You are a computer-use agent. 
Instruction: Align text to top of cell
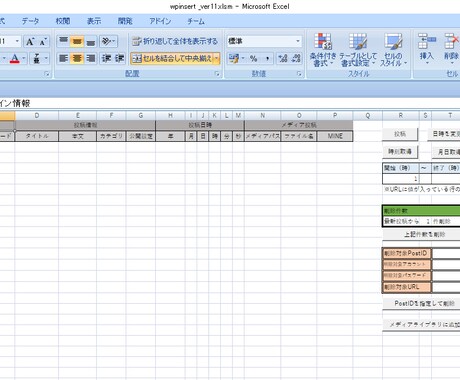click(63, 41)
